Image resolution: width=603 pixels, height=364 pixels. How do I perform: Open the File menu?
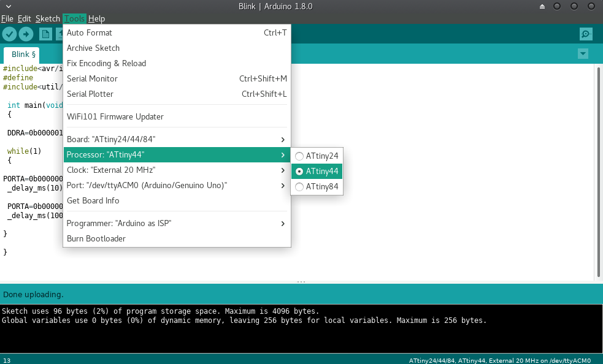pos(7,18)
